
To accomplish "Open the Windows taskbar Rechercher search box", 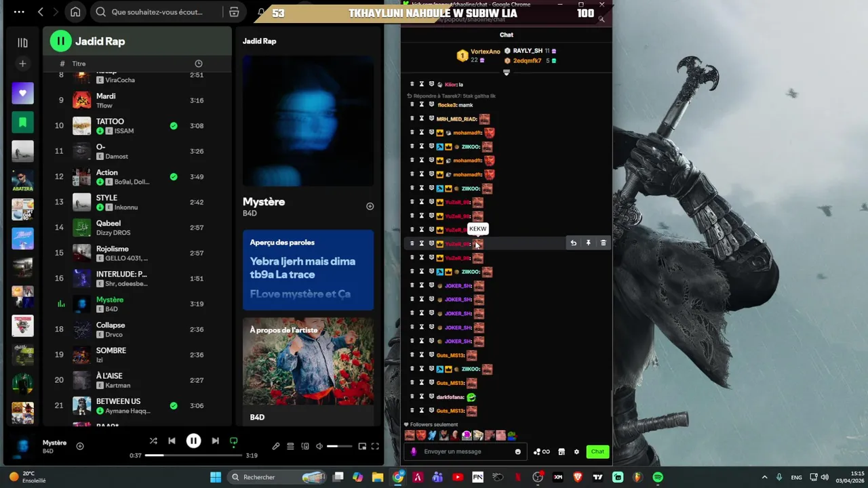I will (x=276, y=477).
